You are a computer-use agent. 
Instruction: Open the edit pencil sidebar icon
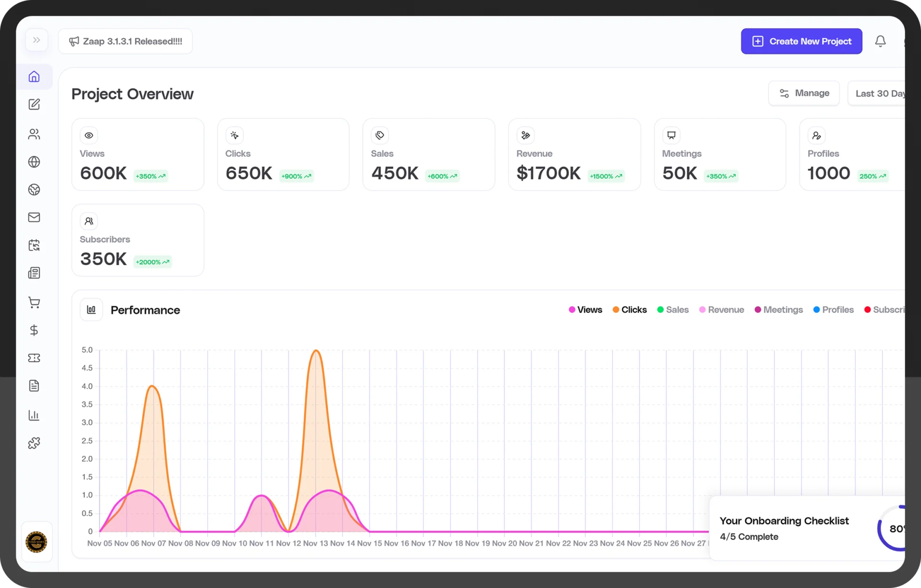[x=34, y=105]
